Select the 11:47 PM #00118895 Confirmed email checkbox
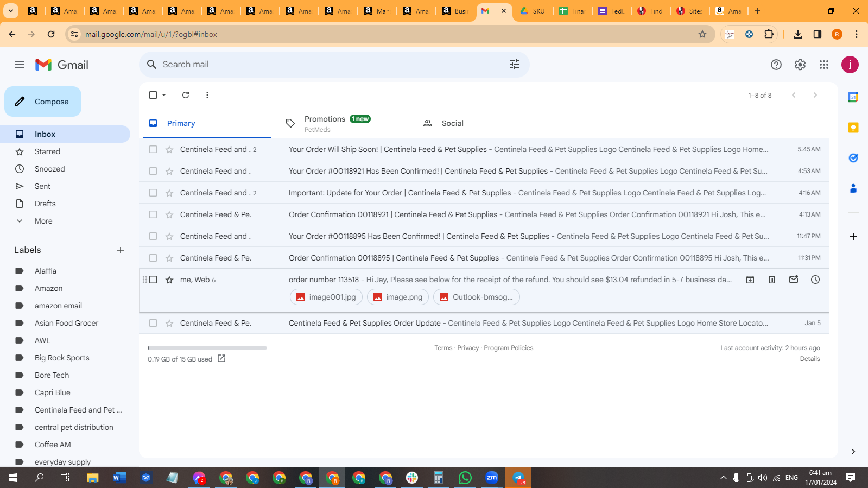 click(153, 236)
